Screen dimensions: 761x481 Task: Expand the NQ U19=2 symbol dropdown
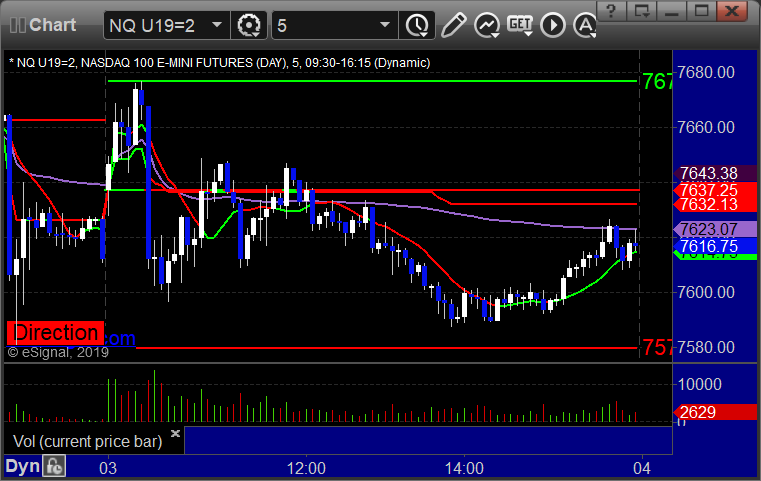(x=217, y=25)
